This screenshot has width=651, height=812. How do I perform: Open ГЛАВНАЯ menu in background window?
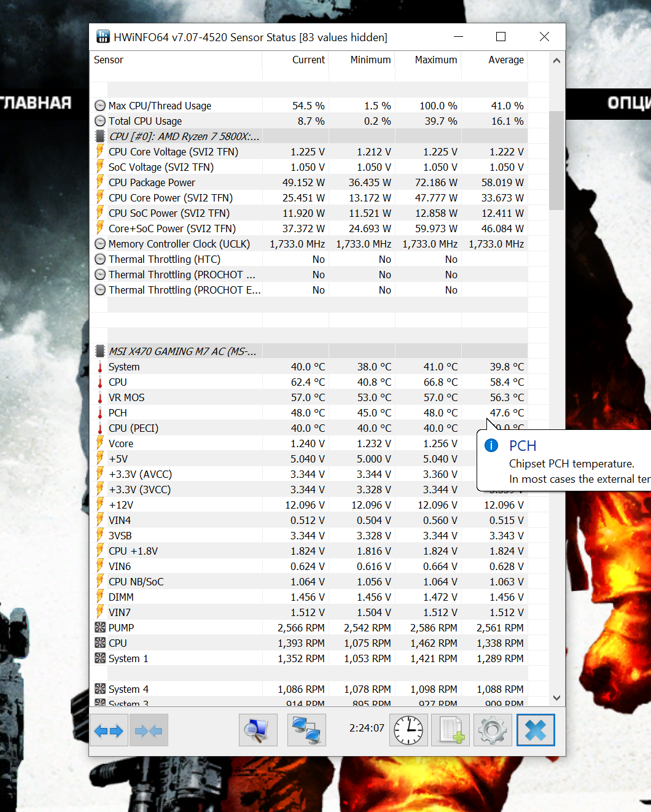pos(36,103)
